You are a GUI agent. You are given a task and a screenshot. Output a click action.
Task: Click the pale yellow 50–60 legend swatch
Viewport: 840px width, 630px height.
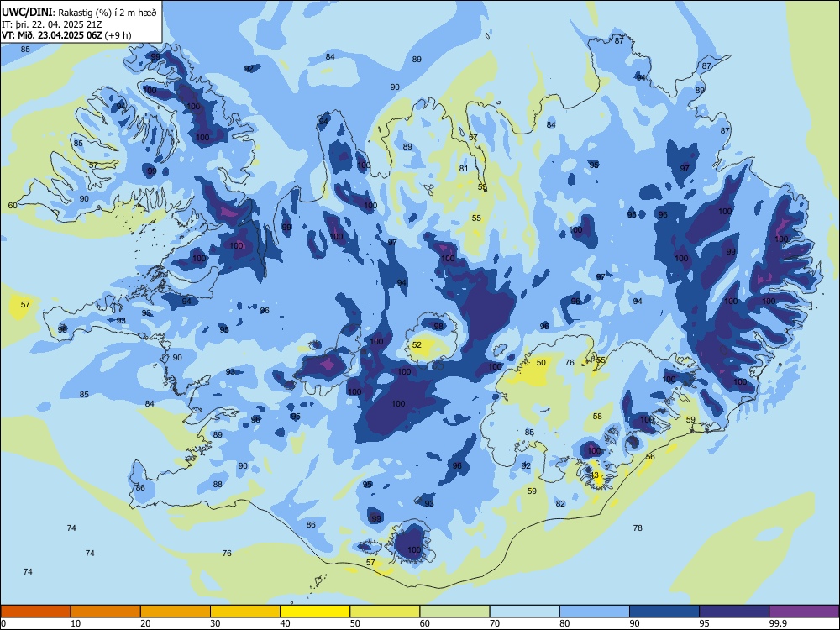pyautogui.click(x=386, y=612)
